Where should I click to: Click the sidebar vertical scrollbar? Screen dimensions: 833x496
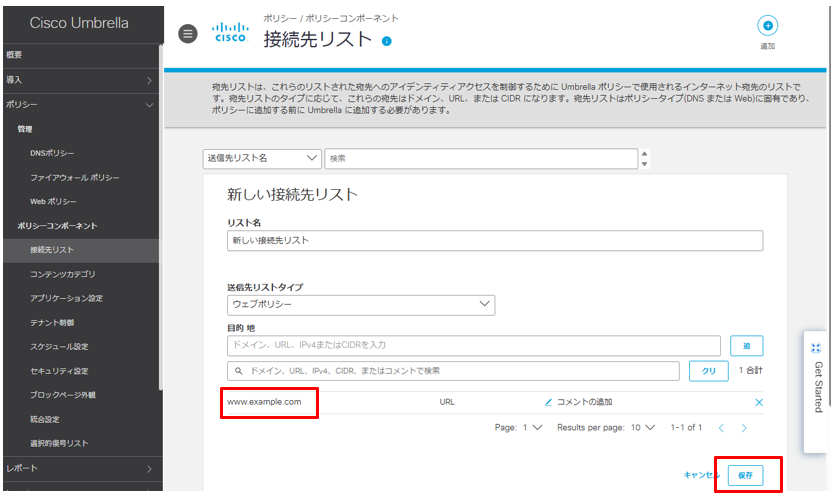point(160,218)
